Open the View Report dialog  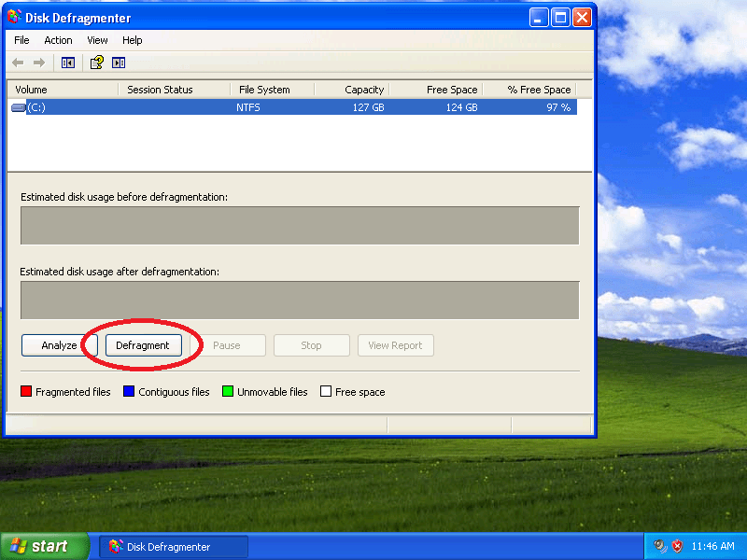[x=395, y=345]
